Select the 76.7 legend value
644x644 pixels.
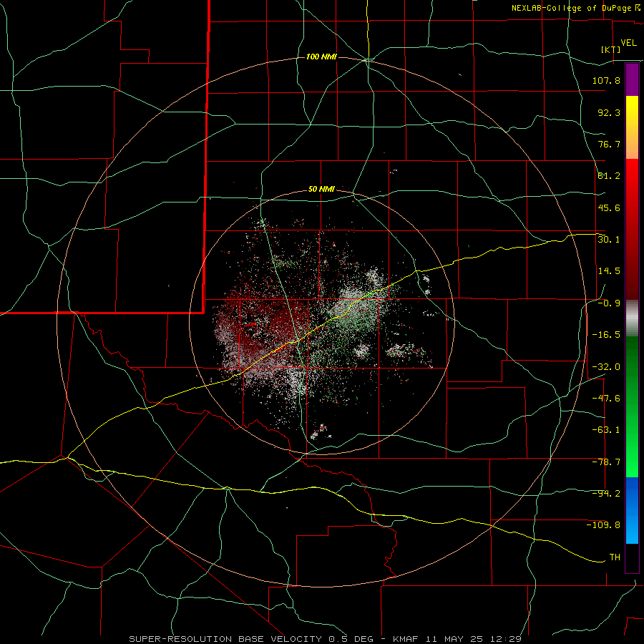609,144
